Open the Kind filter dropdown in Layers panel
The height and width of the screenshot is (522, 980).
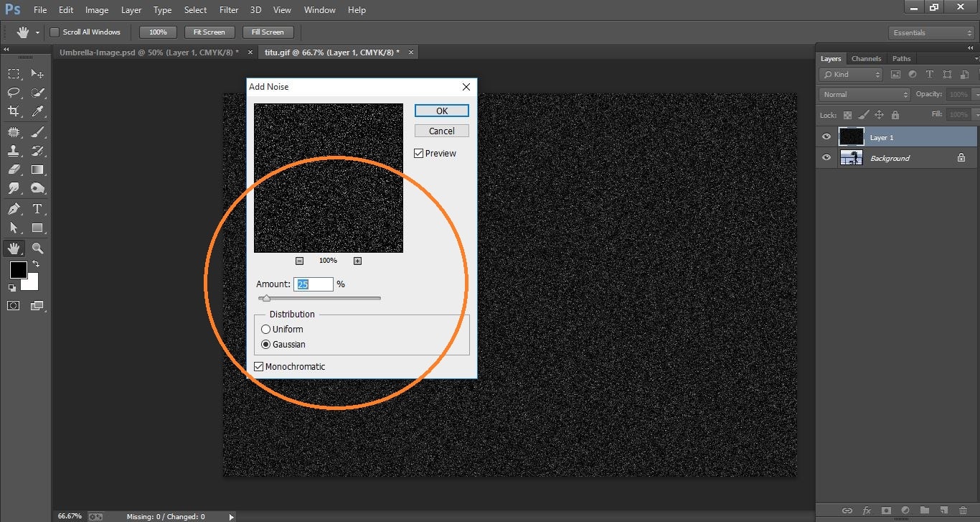(x=850, y=74)
